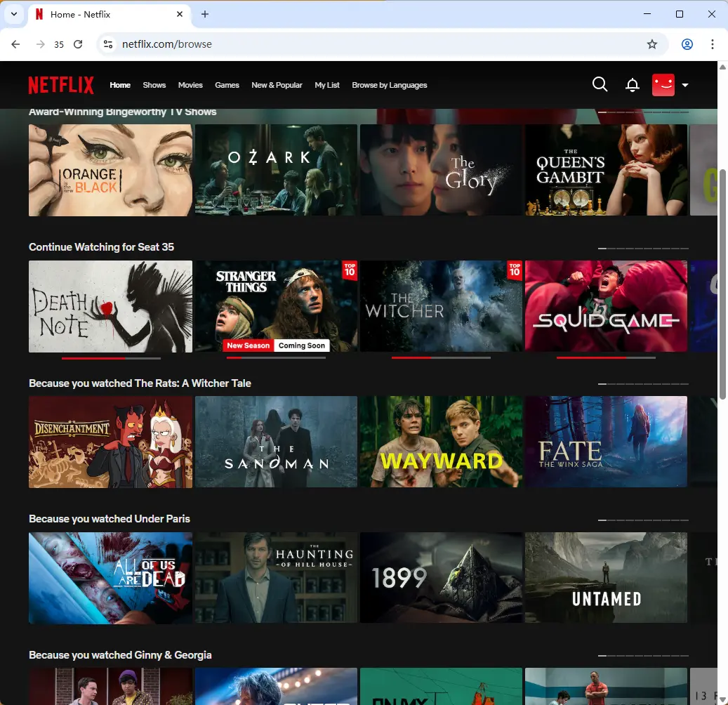The image size is (728, 705).
Task: Open the search magnifier icon
Action: pyautogui.click(x=600, y=84)
